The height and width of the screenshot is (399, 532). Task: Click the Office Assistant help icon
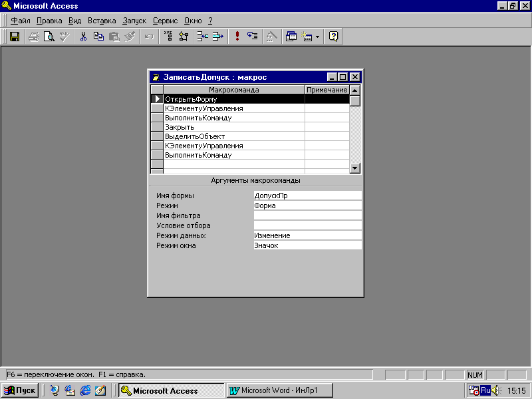pyautogui.click(x=334, y=37)
